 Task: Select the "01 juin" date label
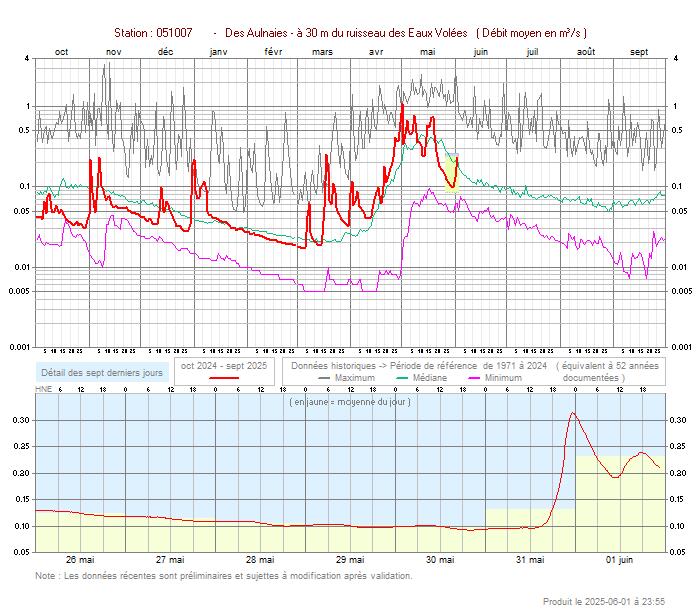(620, 560)
